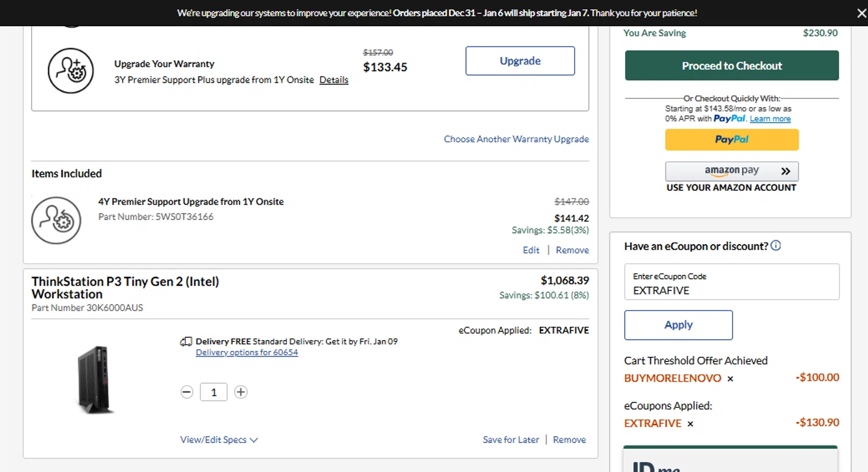The image size is (868, 472).
Task: Apply the eCoupon code
Action: 679,325
